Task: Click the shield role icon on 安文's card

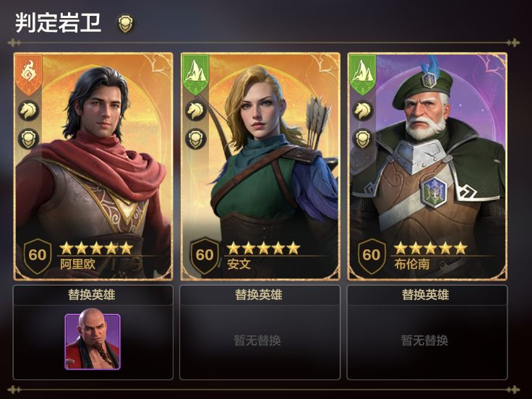Action: (196, 139)
